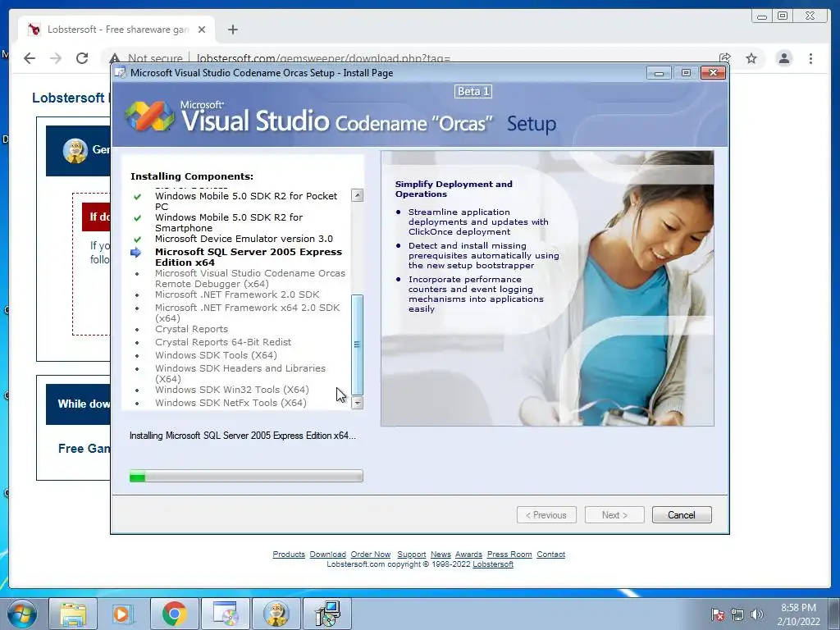Viewport: 840px width, 630px height.
Task: Open the Products footer link
Action: (289, 555)
